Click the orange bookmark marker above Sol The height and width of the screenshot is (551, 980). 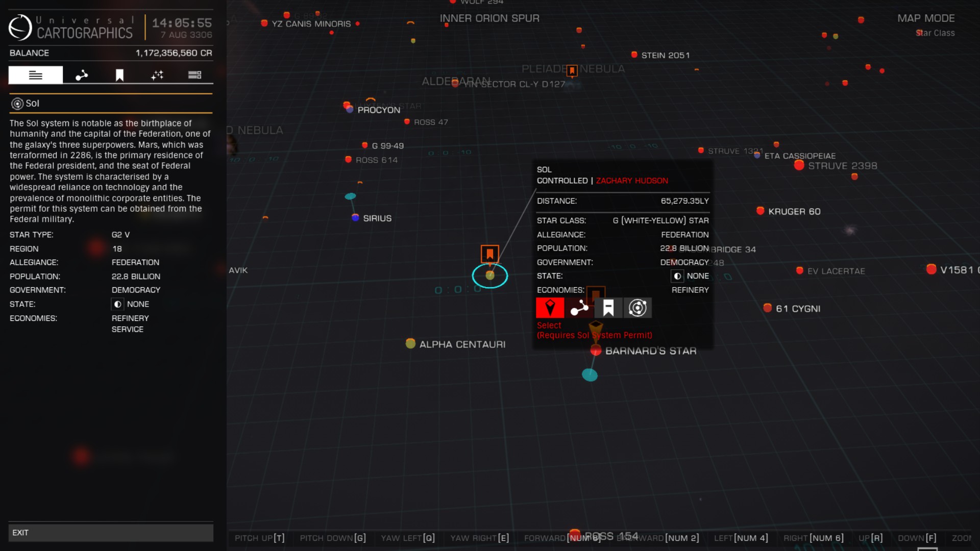tap(489, 254)
